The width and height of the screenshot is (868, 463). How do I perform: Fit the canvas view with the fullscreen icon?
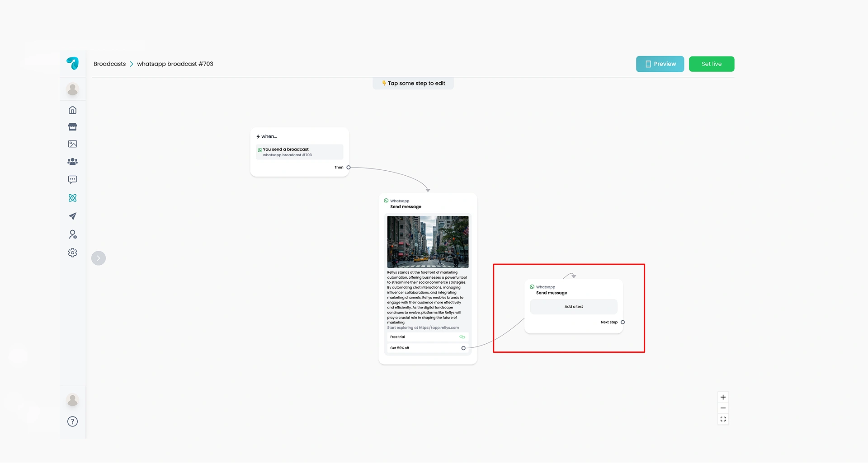click(x=723, y=419)
